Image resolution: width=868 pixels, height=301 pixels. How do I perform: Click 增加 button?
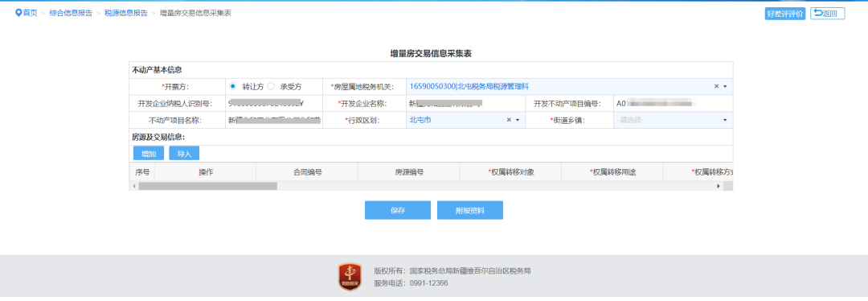pos(149,154)
